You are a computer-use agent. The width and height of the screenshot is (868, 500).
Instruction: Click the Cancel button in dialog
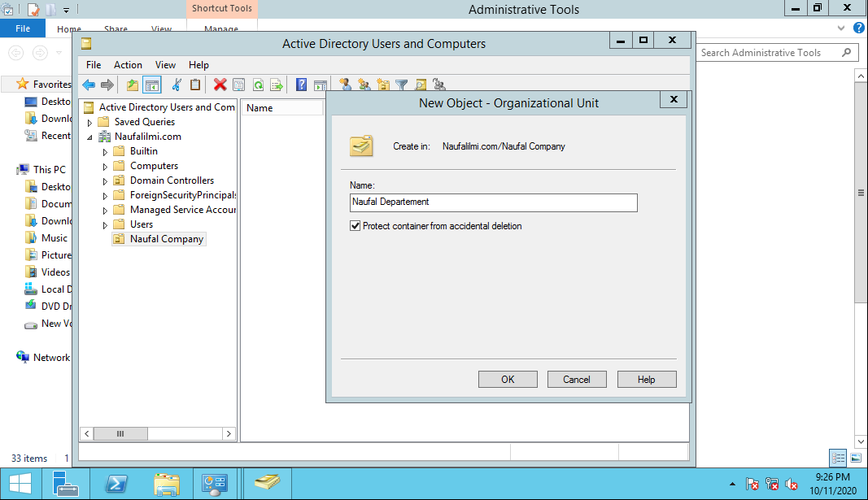[x=577, y=380]
